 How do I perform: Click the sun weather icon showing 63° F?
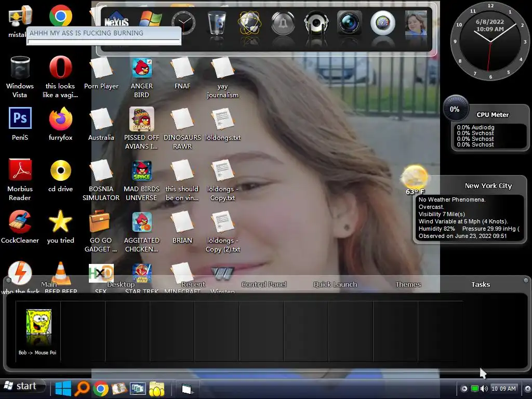point(414,177)
